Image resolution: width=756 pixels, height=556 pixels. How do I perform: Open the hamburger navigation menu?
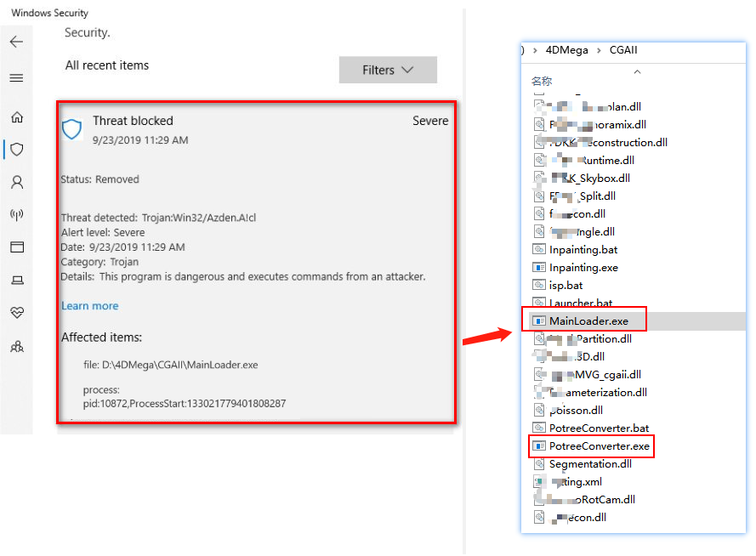16,78
